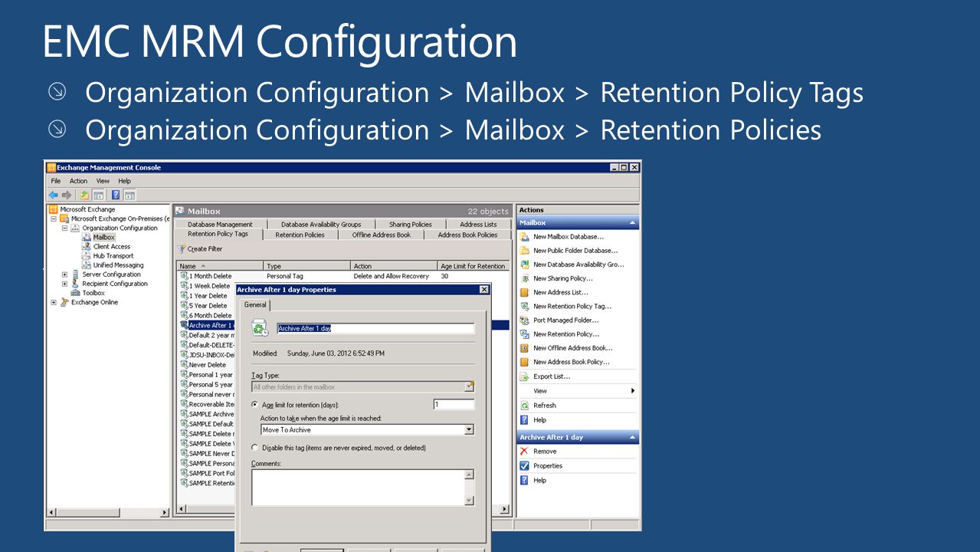Click the Export List action link

552,376
